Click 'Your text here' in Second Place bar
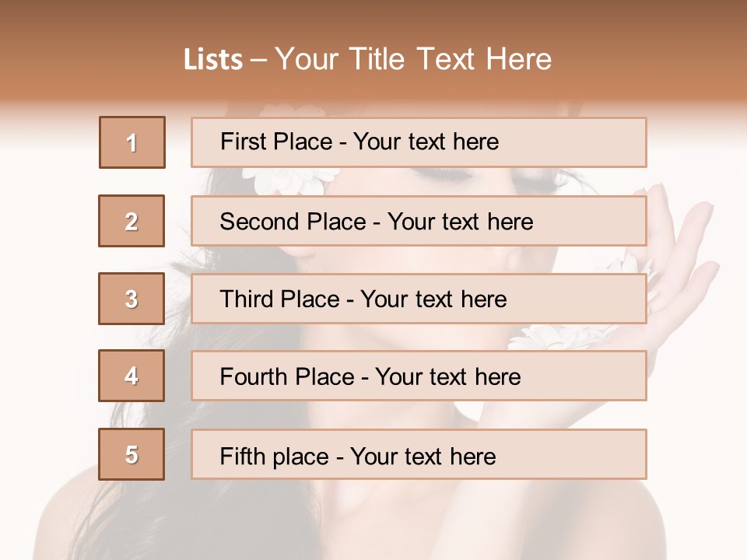This screenshot has height=560, width=747. click(x=460, y=222)
